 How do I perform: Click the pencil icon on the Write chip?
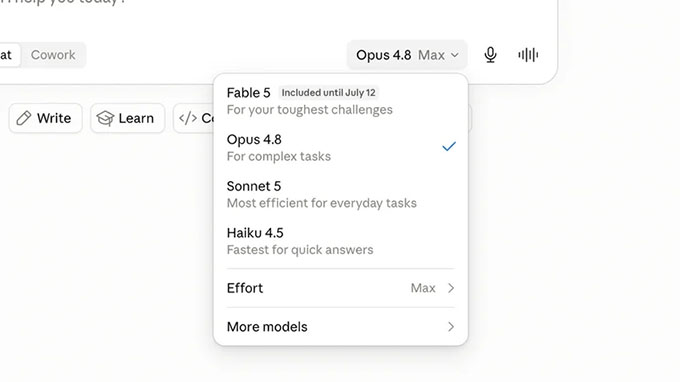click(23, 118)
